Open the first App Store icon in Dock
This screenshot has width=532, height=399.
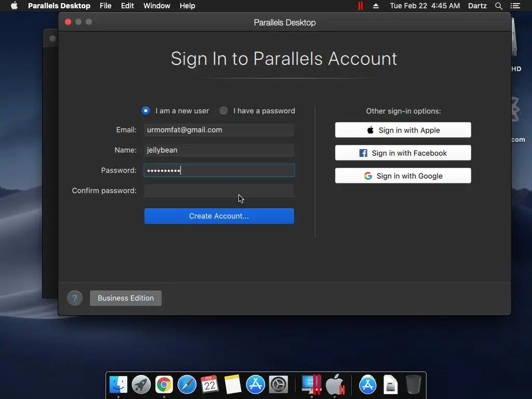(x=256, y=385)
